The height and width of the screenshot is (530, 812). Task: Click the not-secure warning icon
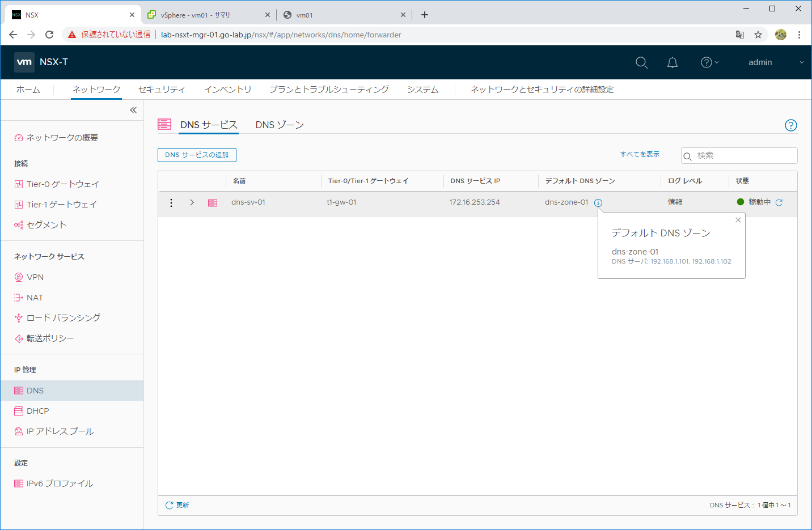72,35
